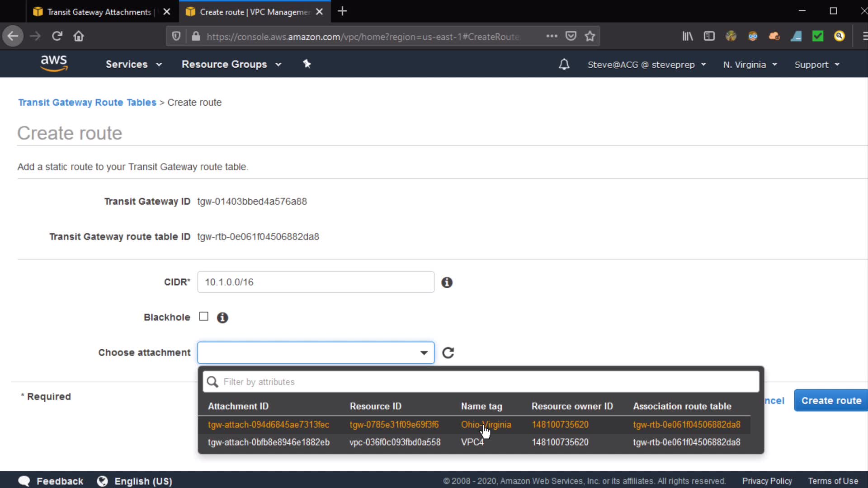Click the pin shortcut icon in navbar
Screen dimensions: 868x488
tap(307, 64)
